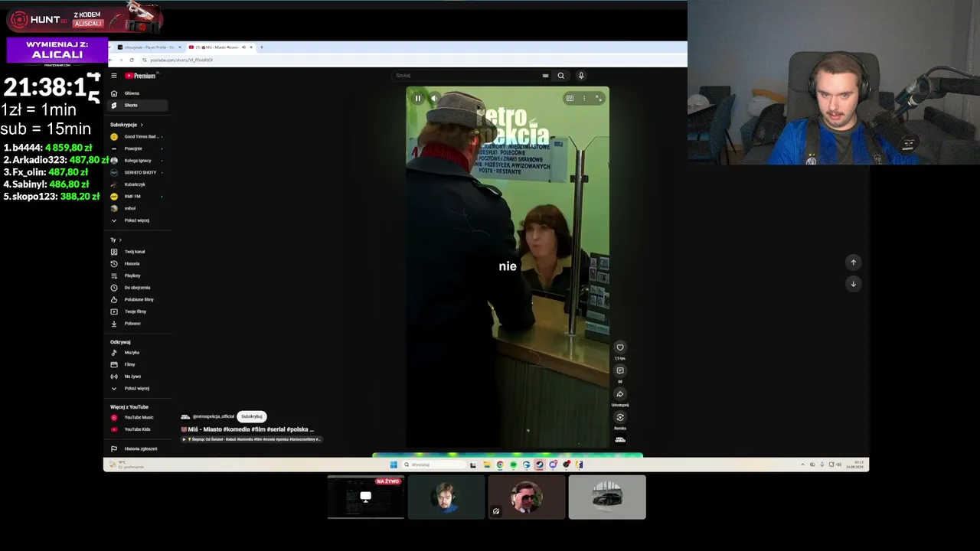This screenshot has width=980, height=551.
Task: Click the browser address bar URL
Action: 181,60
